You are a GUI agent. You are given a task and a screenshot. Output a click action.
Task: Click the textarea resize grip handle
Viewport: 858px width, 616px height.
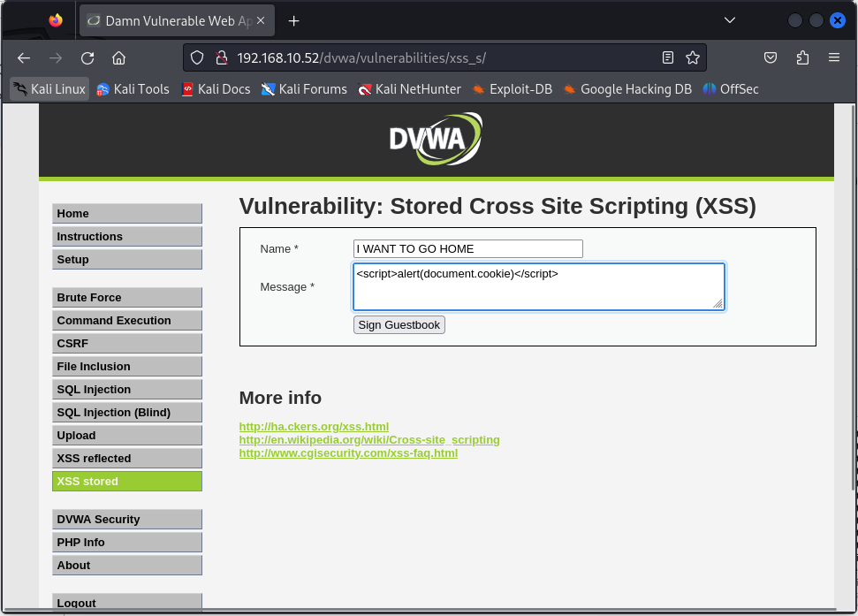[718, 304]
